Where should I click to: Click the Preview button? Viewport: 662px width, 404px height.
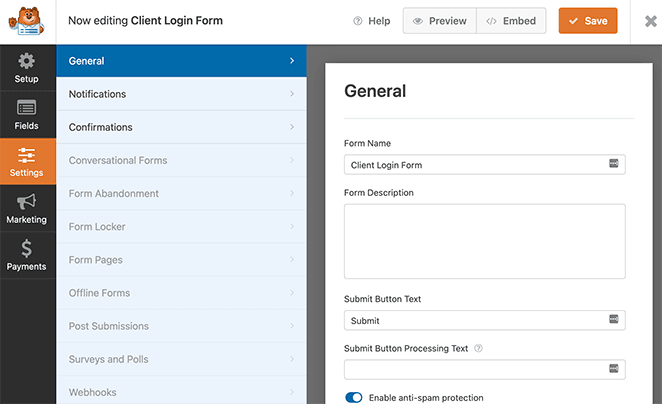[439, 21]
